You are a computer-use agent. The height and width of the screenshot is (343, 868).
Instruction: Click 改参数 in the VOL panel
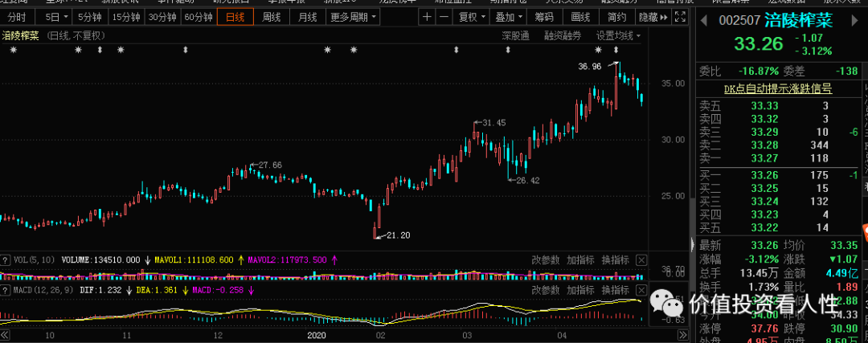click(546, 260)
